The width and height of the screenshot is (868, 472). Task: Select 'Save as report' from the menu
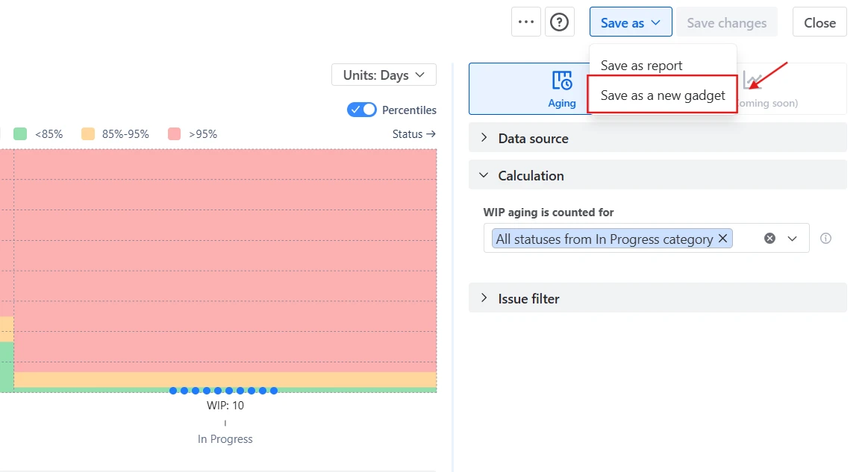click(640, 65)
